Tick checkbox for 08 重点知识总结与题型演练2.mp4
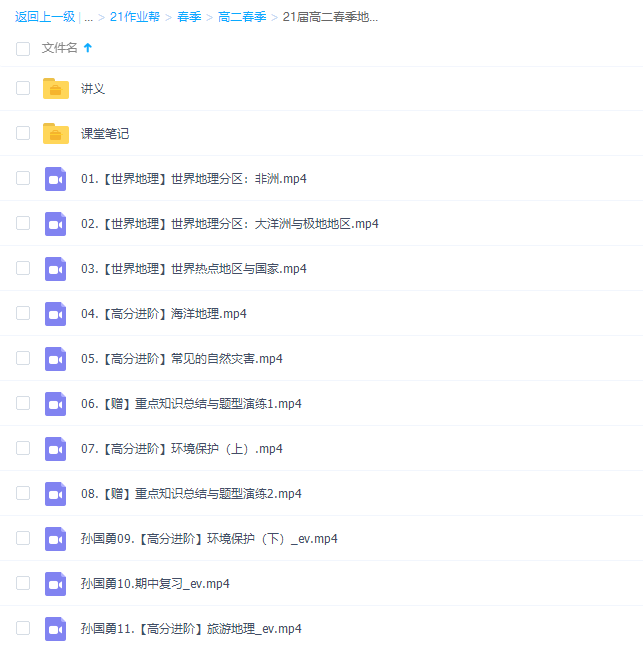The image size is (643, 649). coord(23,493)
